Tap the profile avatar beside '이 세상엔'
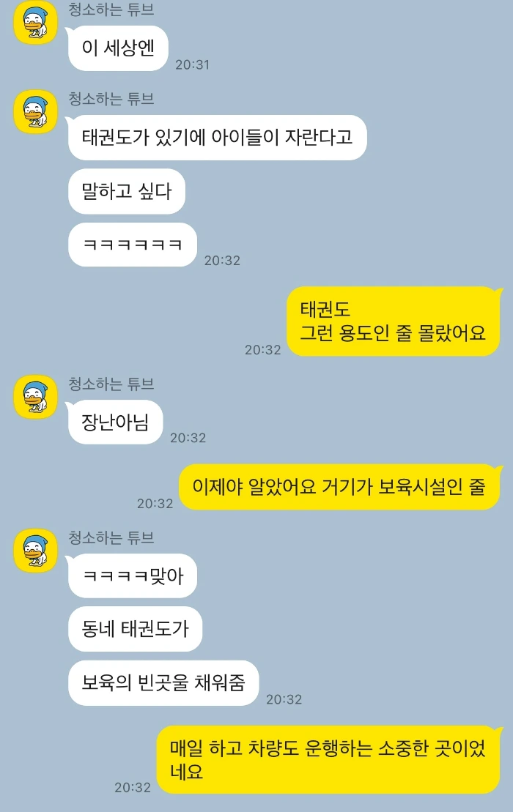The image size is (513, 812). [x=35, y=22]
